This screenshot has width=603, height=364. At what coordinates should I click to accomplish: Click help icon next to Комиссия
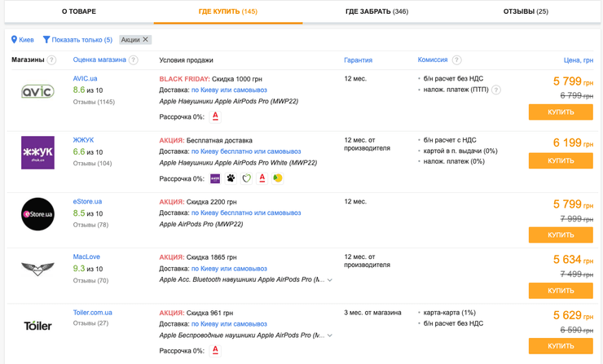pos(456,60)
